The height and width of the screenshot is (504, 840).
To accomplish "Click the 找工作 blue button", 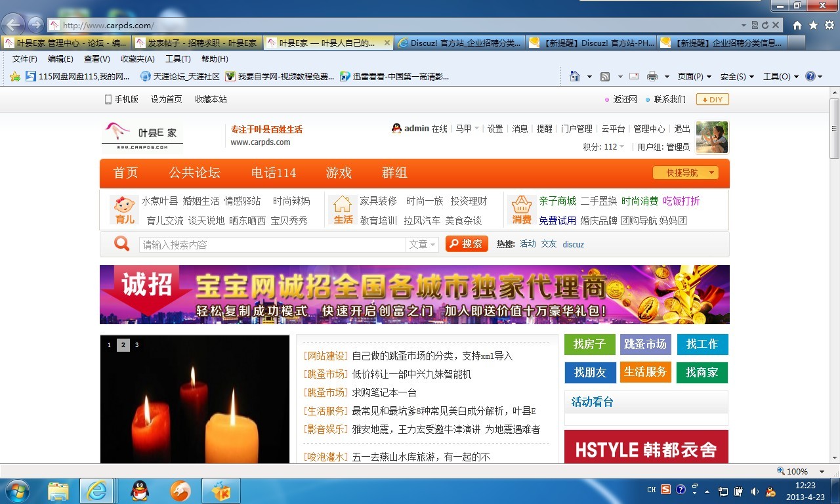I will pyautogui.click(x=702, y=345).
